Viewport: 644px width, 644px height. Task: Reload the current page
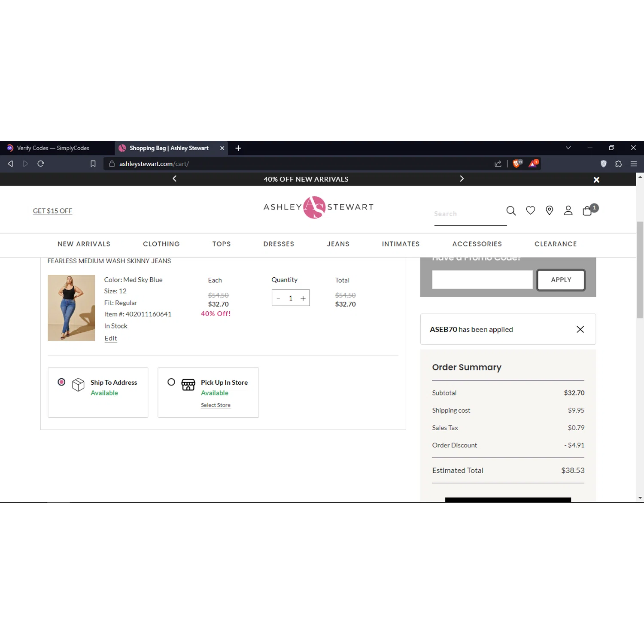[x=41, y=164]
